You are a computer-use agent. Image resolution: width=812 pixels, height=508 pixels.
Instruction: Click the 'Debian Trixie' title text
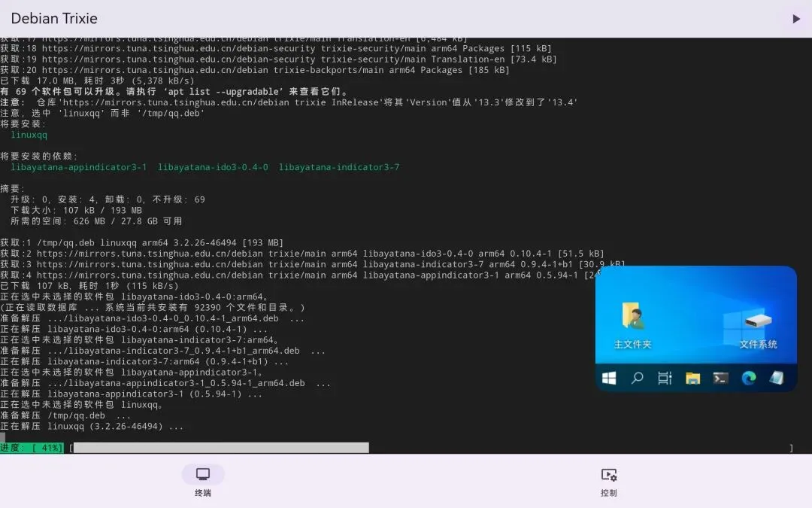[x=54, y=19]
